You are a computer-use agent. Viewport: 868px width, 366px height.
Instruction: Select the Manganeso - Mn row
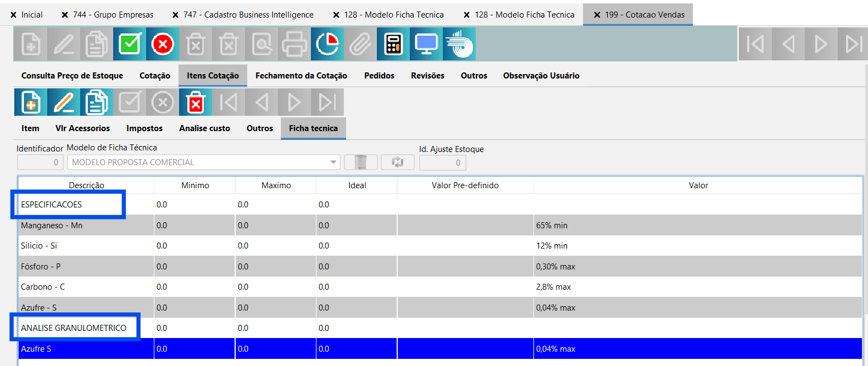tap(52, 226)
